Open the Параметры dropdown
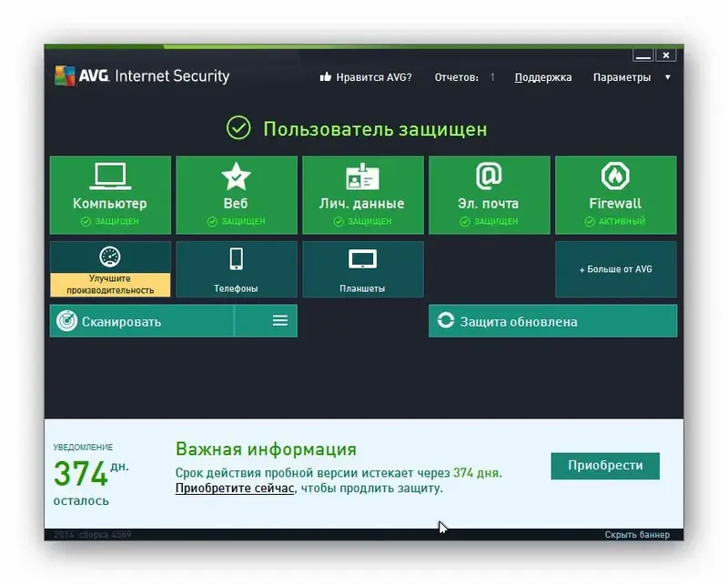Viewport: 728px width, 585px height. pos(626,77)
